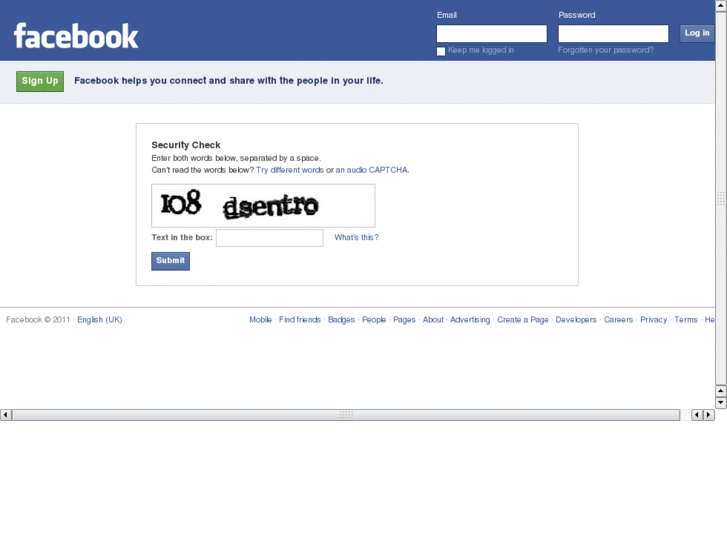Click the green Sign Up button
Viewport: 727px width, 545px height.
point(40,81)
